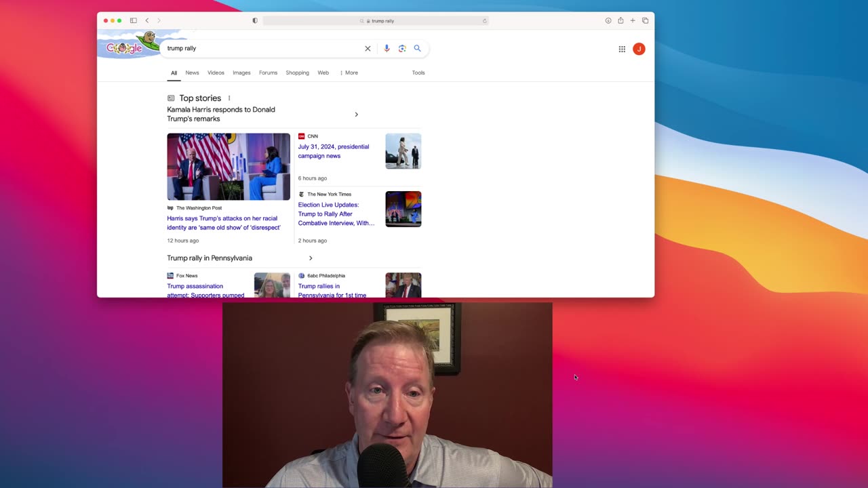Open Fox News Trump assassination attempt link
The height and width of the screenshot is (488, 868).
(x=205, y=291)
